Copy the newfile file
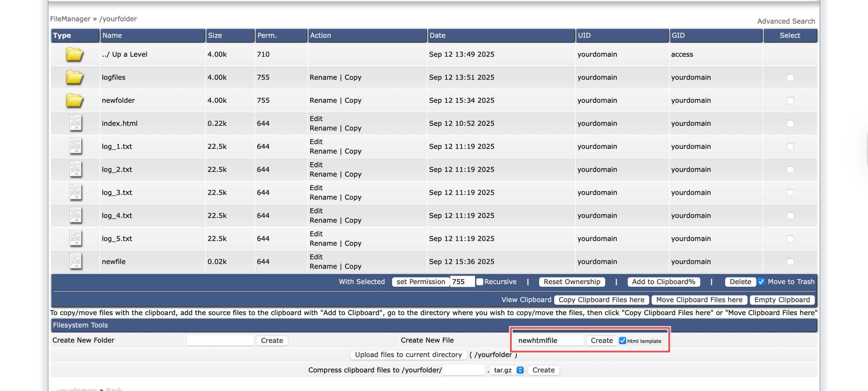This screenshot has width=868, height=391. pyautogui.click(x=353, y=267)
